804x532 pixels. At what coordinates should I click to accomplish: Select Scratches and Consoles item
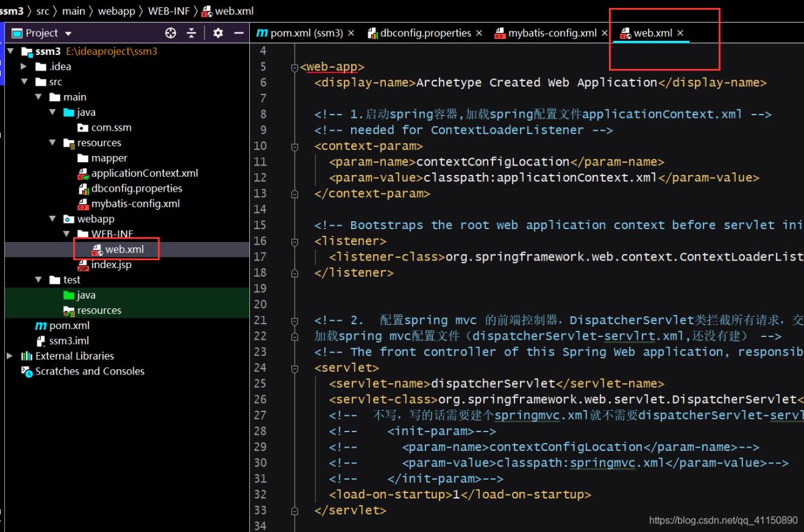coord(89,371)
